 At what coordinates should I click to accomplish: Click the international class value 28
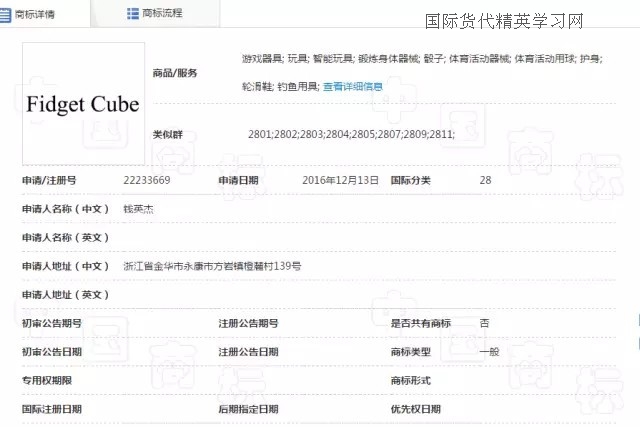[x=485, y=180]
